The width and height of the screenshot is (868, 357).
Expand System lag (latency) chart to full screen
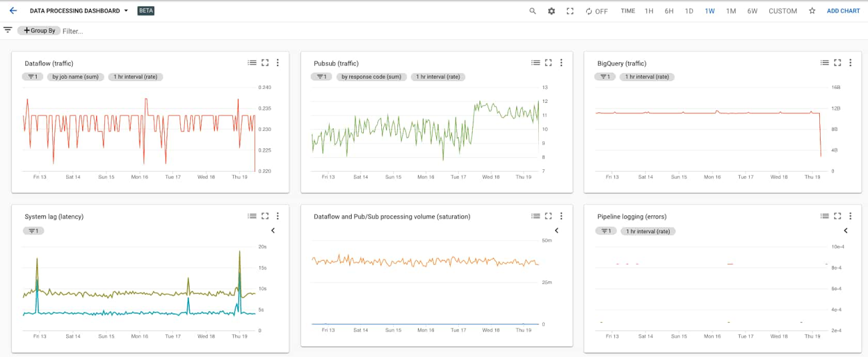click(x=265, y=216)
